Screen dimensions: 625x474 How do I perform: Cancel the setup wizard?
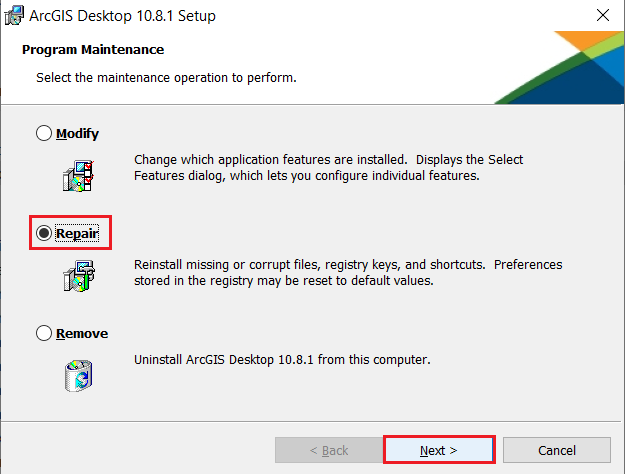[557, 450]
